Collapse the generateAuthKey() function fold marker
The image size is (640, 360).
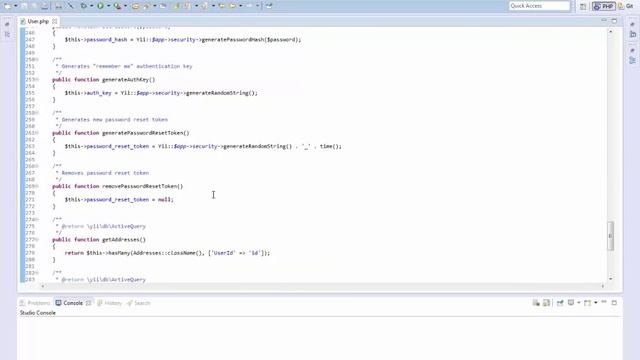tap(37, 80)
